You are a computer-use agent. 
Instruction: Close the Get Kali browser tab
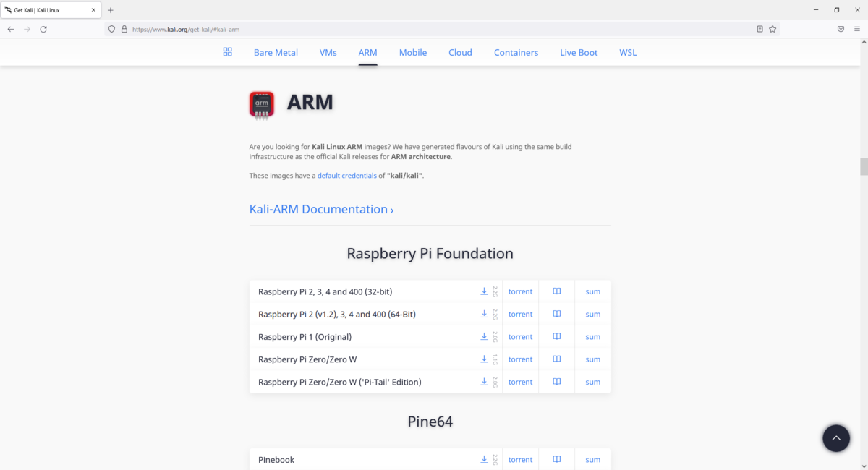(x=93, y=10)
